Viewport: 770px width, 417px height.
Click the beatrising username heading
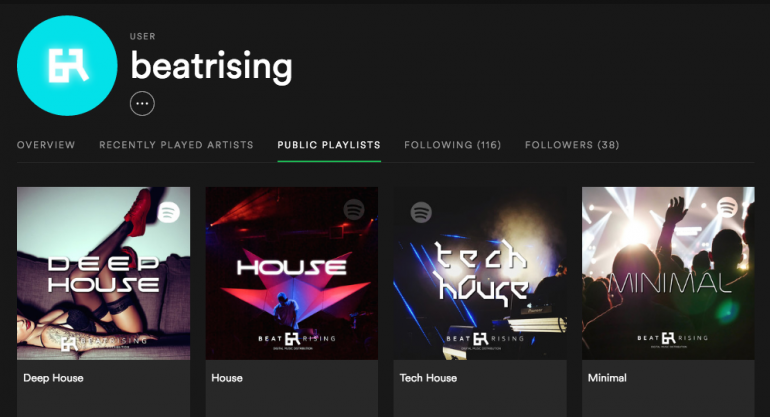[212, 66]
